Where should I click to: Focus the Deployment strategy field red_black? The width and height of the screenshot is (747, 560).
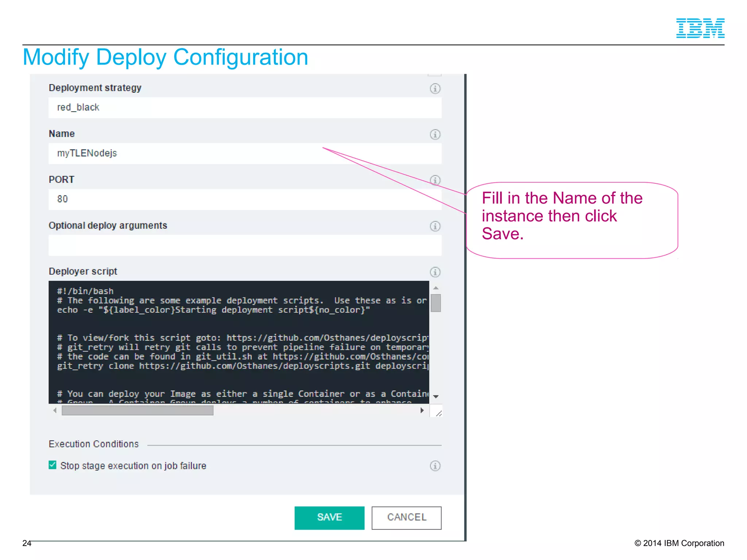point(245,108)
